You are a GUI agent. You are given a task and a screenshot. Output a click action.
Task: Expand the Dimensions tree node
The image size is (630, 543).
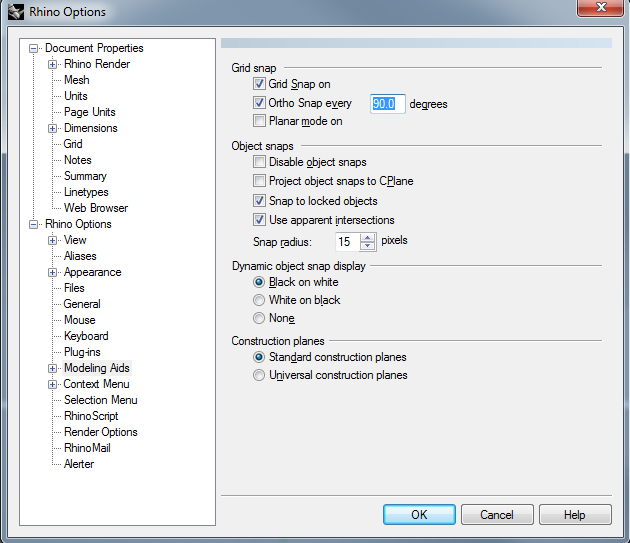tap(52, 129)
